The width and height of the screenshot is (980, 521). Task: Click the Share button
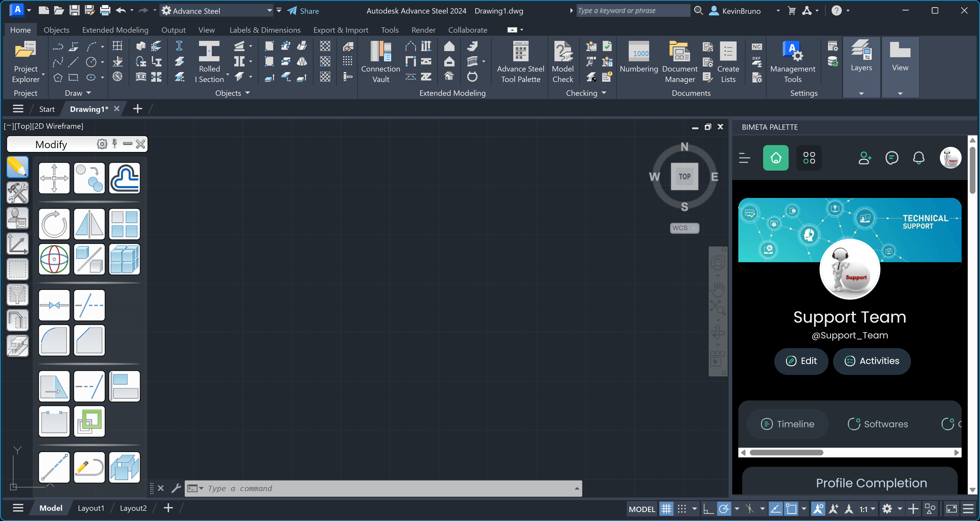303,11
